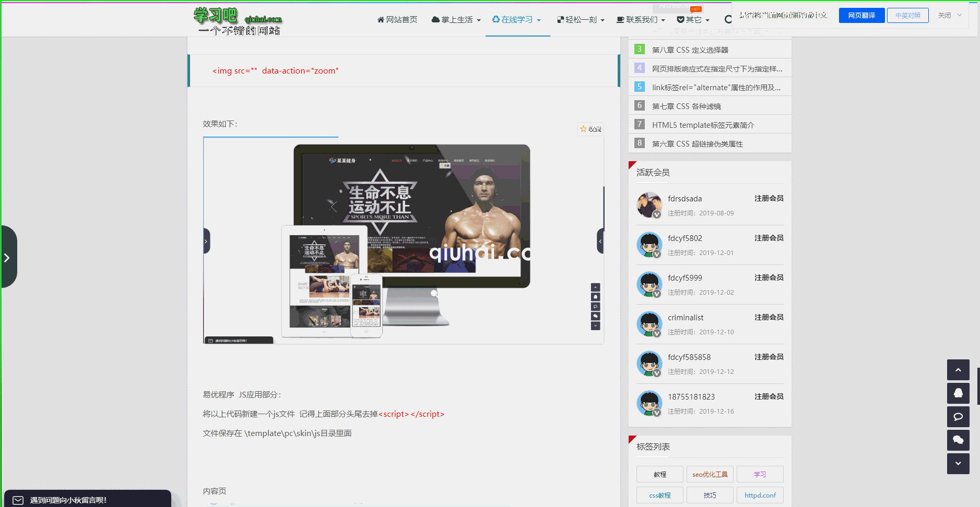Click the recycle icon beside 在线学习
Image resolution: width=980 pixels, height=507 pixels.
coord(495,19)
